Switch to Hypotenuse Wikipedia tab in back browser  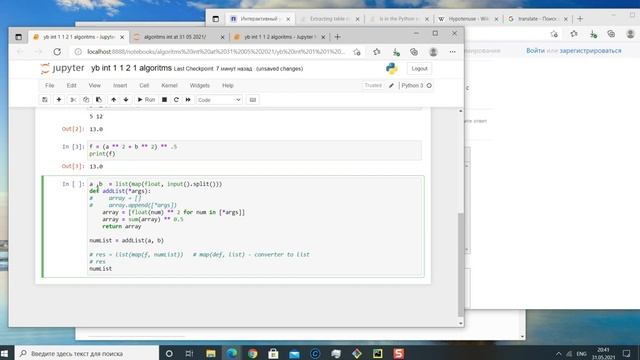(x=469, y=19)
